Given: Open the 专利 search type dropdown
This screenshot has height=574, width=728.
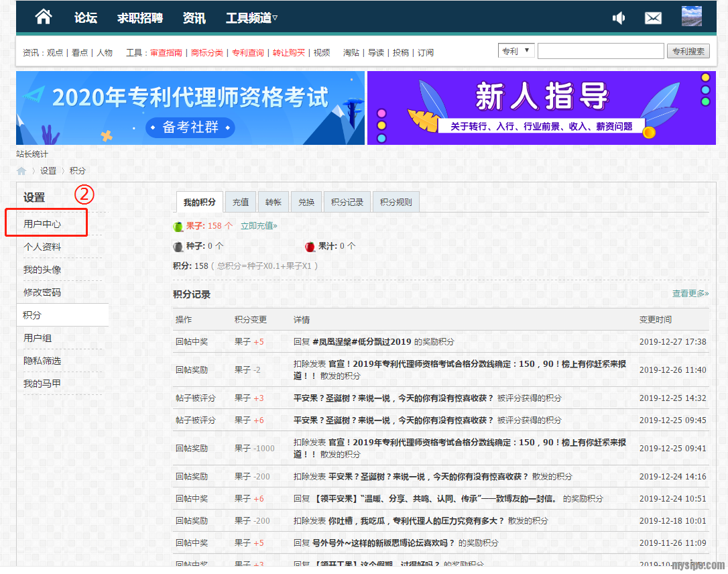Looking at the screenshot, I should [x=515, y=51].
